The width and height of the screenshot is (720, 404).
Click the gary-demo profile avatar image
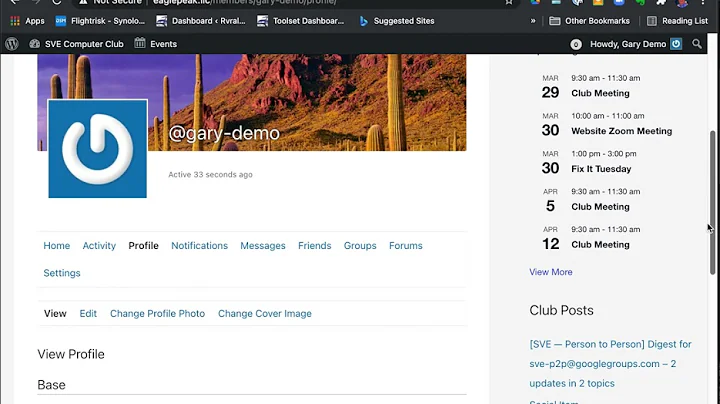pyautogui.click(x=97, y=148)
